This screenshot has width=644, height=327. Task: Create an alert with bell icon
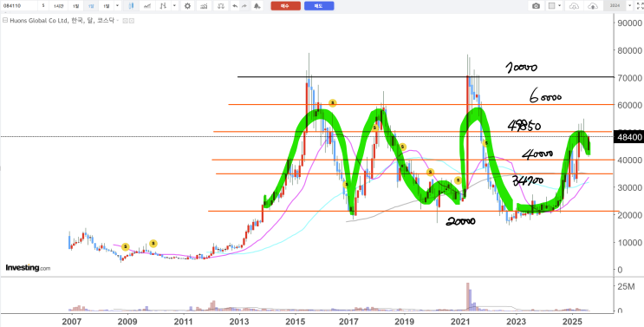click(x=257, y=6)
